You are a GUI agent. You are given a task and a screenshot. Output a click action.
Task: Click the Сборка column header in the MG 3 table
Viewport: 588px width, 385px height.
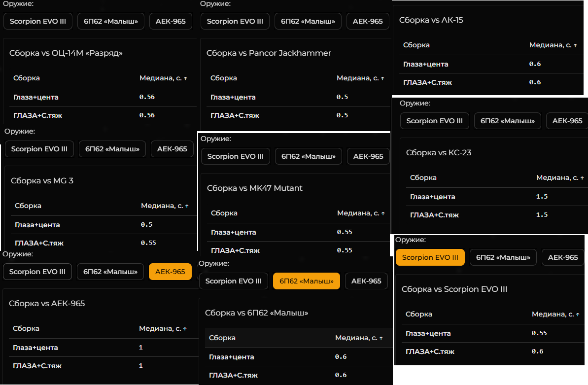pyautogui.click(x=28, y=206)
